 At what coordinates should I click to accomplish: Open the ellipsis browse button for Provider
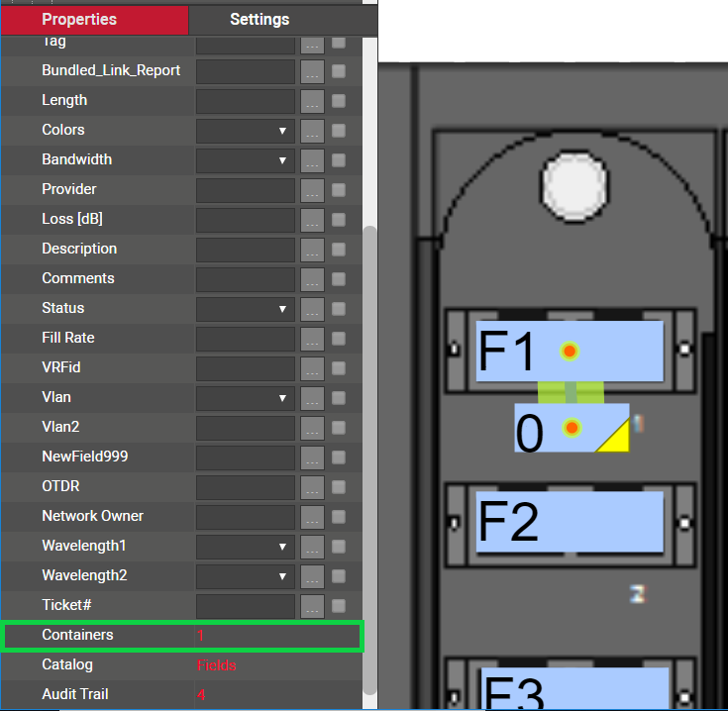point(312,190)
